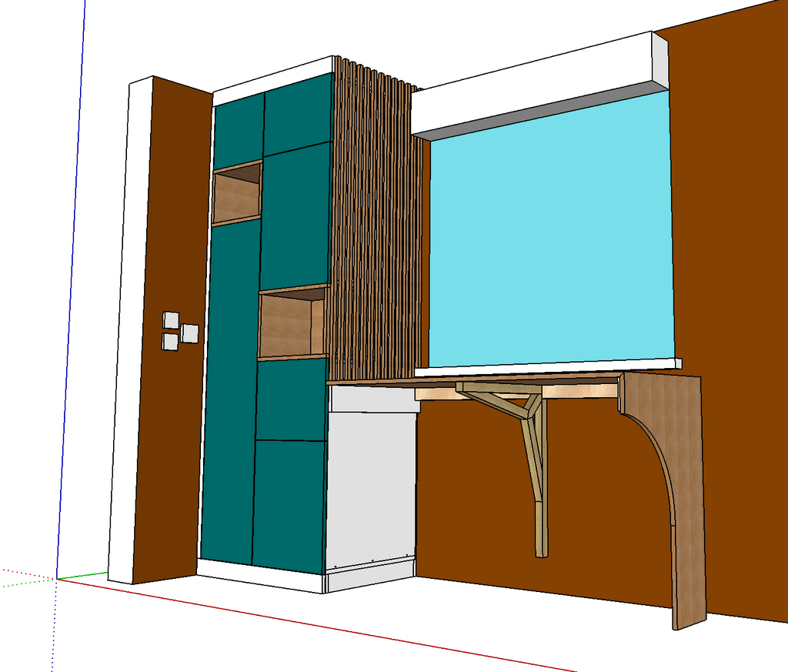This screenshot has height=672, width=788.
Task: Click the teal door directly below the lower niche
Action: [x=292, y=400]
